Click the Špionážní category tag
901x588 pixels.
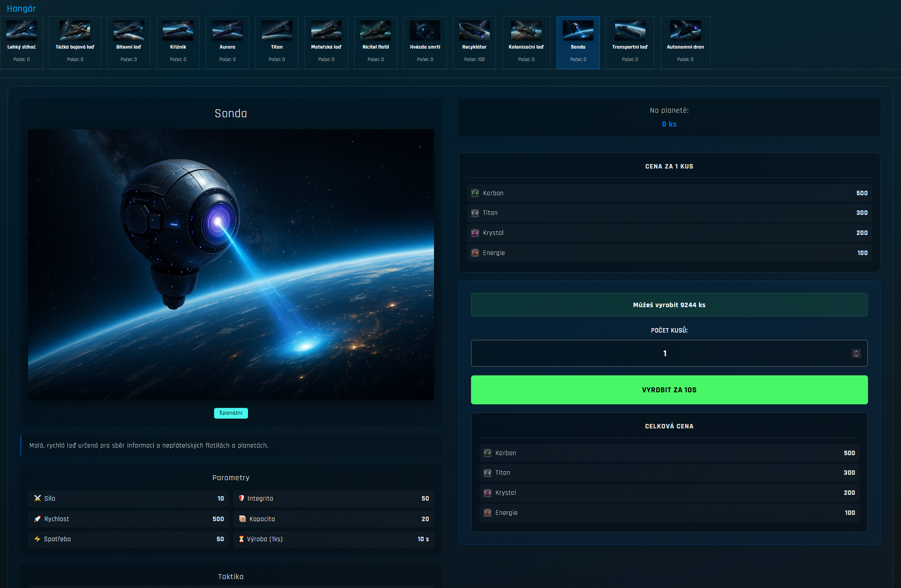[231, 413]
